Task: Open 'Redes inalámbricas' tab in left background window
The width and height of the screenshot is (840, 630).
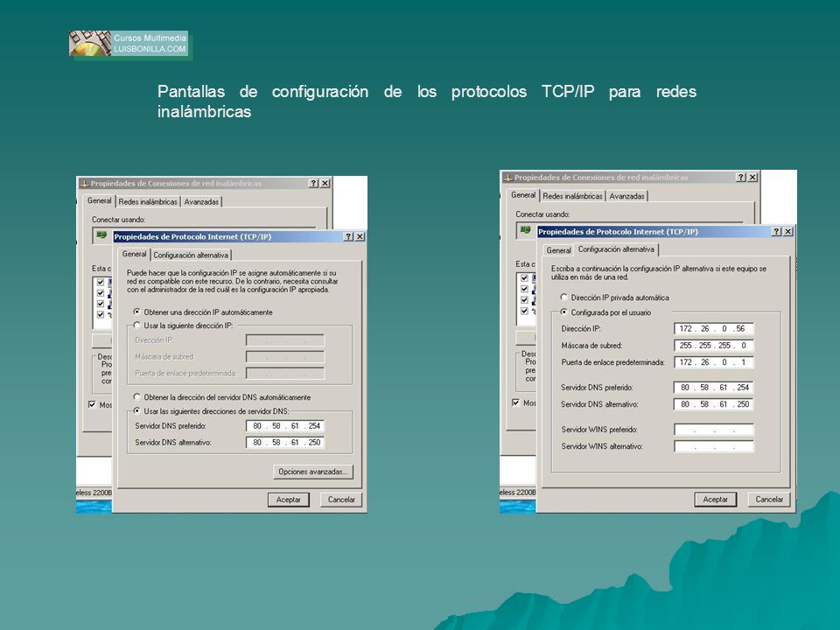Action: click(x=148, y=202)
